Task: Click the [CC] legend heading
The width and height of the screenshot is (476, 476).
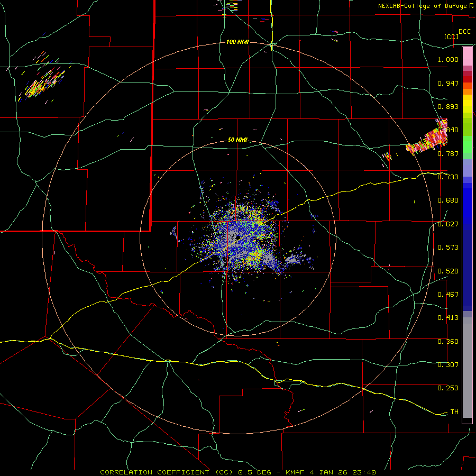Action: 452,36
